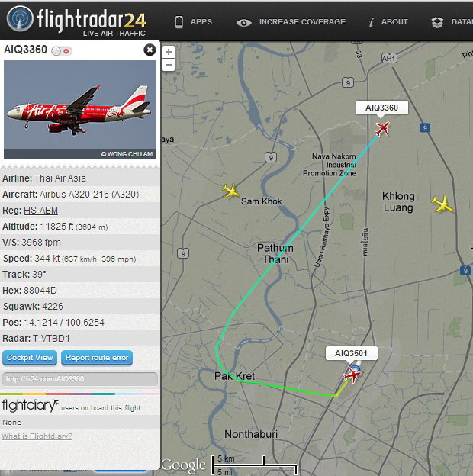Open the Increase Coverage menu item
Screen dimensions: 473x476
click(291, 22)
